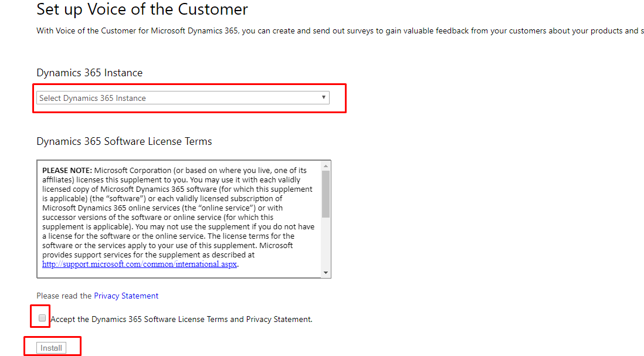Click the license terms scroll down arrow

(x=326, y=273)
